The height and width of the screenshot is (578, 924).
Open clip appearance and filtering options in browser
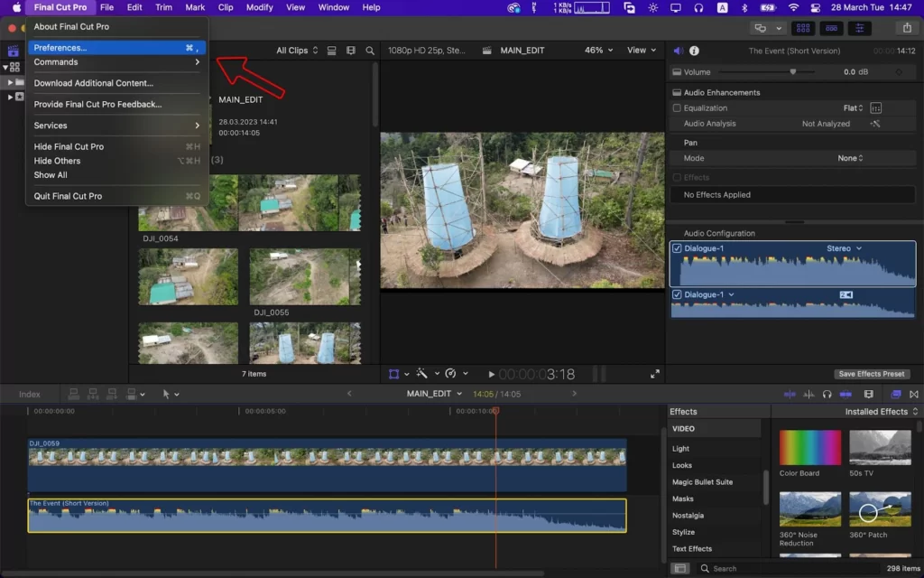coord(351,51)
